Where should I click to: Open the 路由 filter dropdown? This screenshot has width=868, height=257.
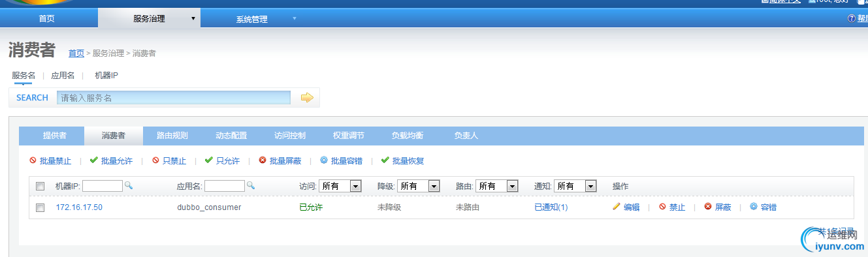tap(496, 186)
